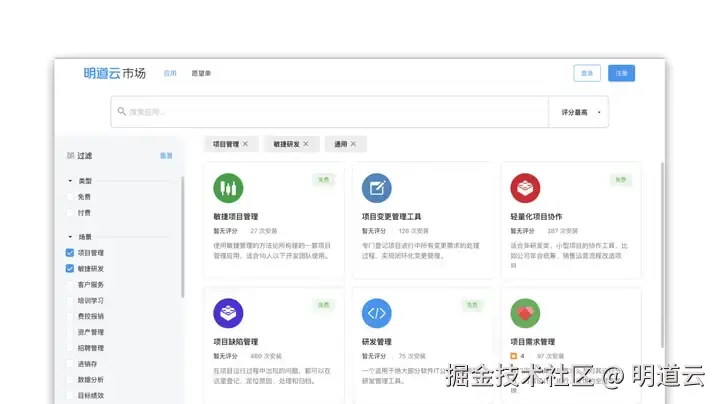
Task: Switch to the 应用 tab
Action: click(170, 73)
